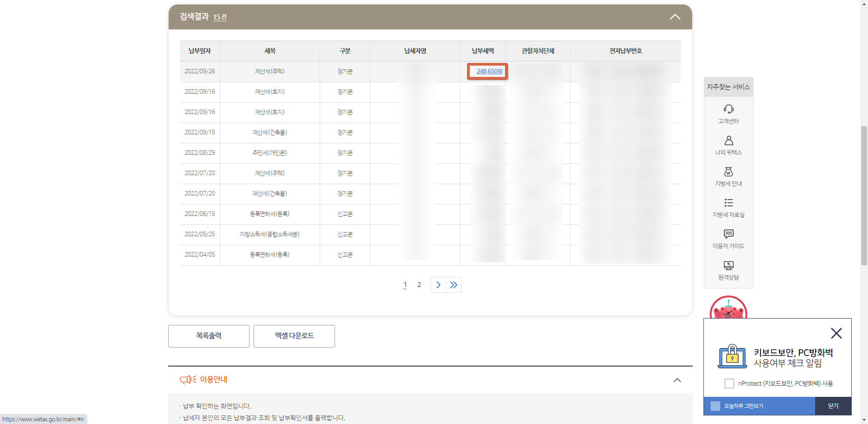Click the 납부세액 column header

[x=483, y=51]
